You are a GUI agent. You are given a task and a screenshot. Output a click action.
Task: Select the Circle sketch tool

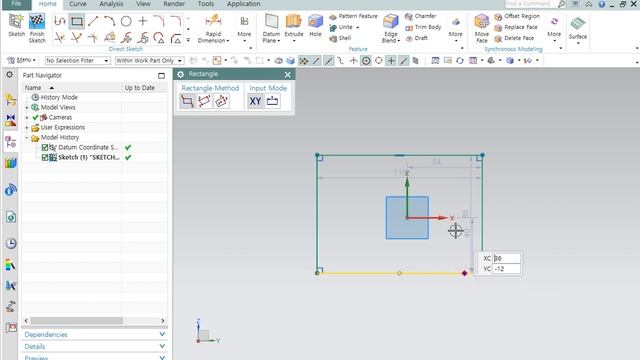point(126,21)
